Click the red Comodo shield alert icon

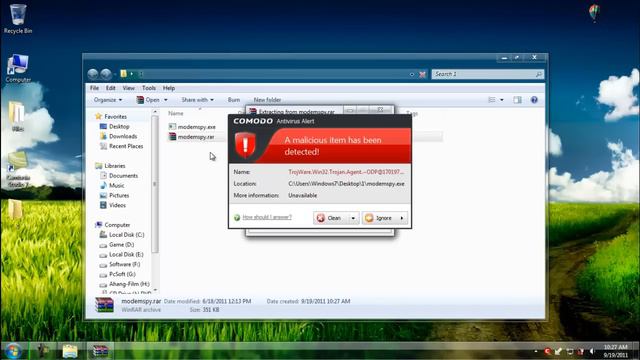coord(245,145)
